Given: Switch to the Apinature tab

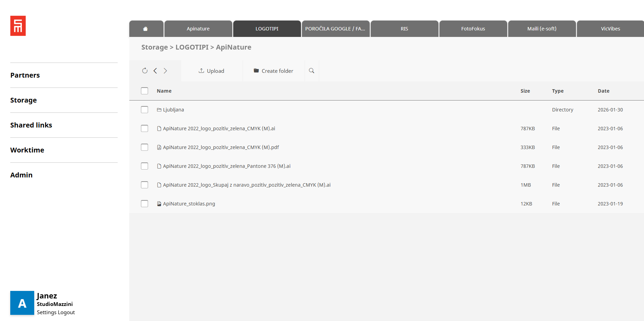Looking at the screenshot, I should (x=198, y=29).
